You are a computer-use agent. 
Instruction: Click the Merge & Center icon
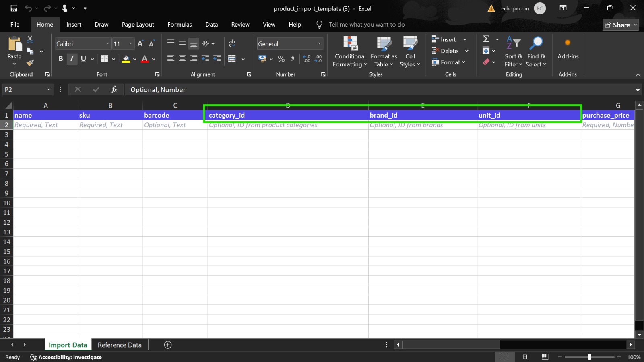coord(232,59)
